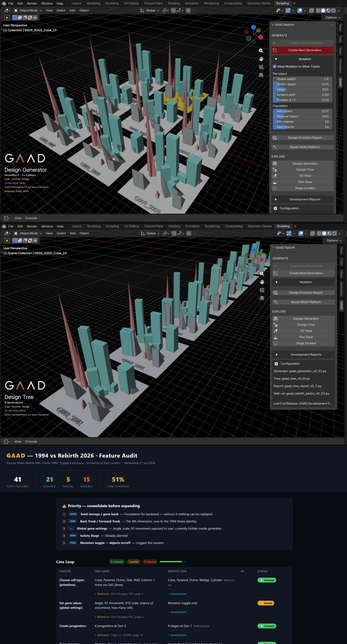Adjust the Rotation drift slider
The height and width of the screenshot is (644, 347).
pos(303,95)
